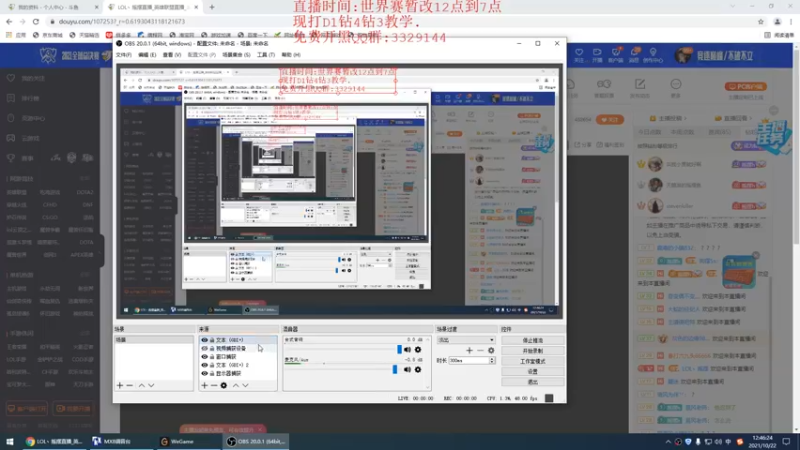Open the 文件(F) menu in OBS

[123, 55]
